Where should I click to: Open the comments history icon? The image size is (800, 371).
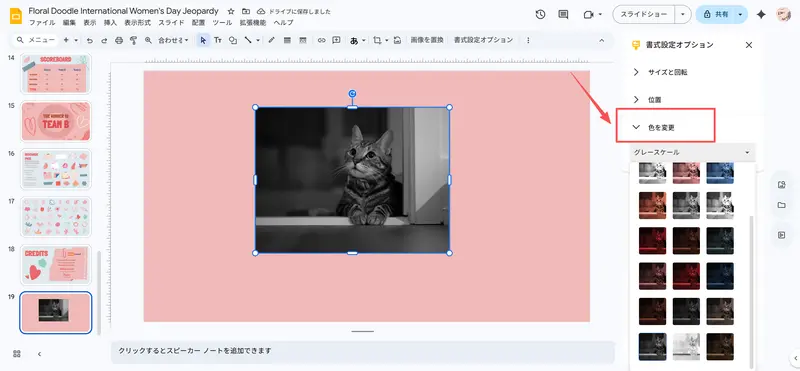[x=563, y=14]
